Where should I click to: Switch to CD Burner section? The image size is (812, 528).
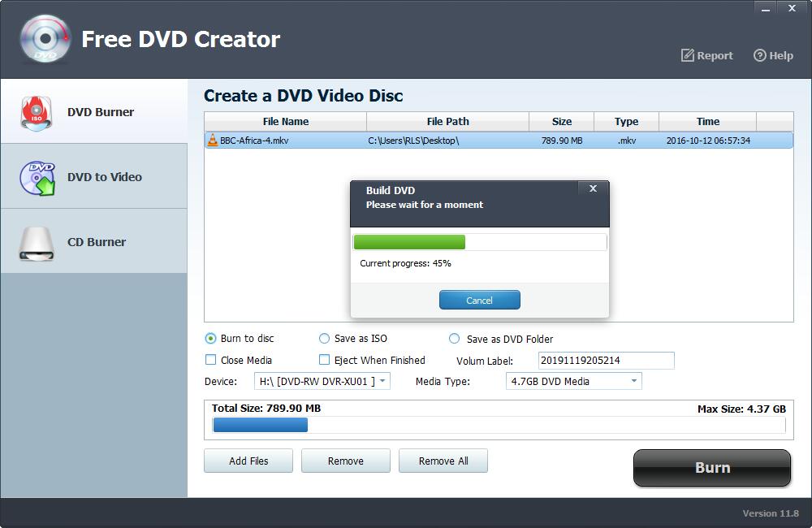pos(93,241)
